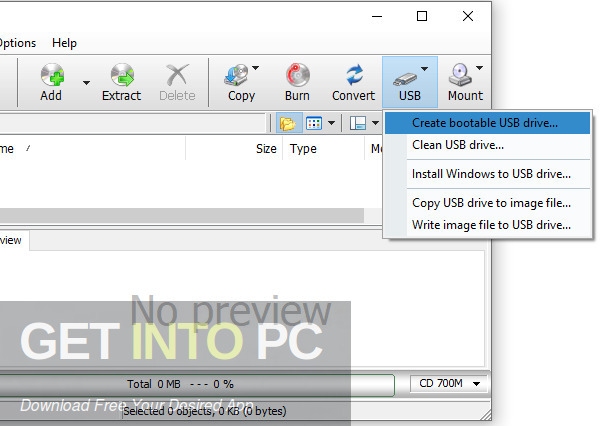
Task: Toggle the folders view icon
Action: (x=289, y=123)
